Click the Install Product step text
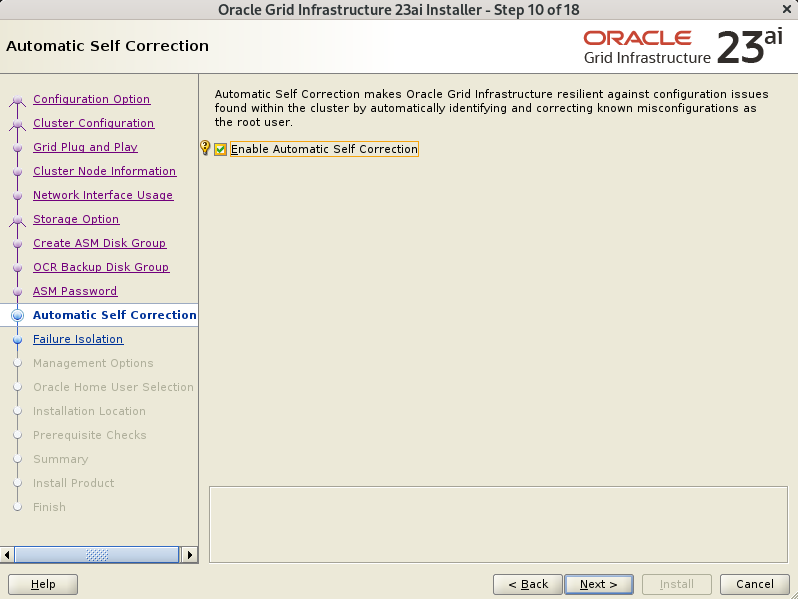The width and height of the screenshot is (798, 599). [x=74, y=483]
